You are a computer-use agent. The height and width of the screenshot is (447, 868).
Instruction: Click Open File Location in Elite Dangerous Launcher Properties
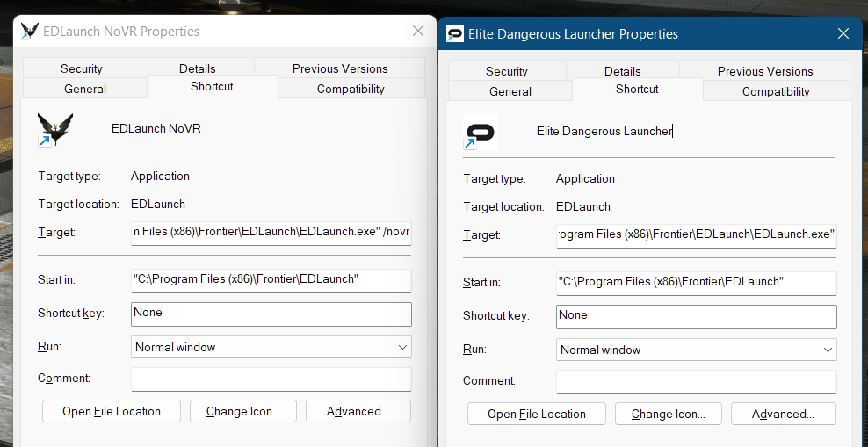tap(537, 414)
